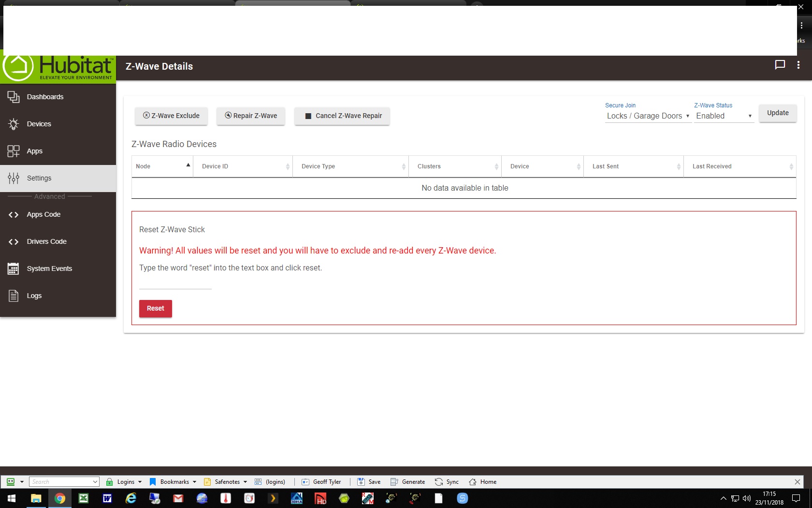Click the Hubitat logo
This screenshot has height=508, width=812.
coord(58,67)
